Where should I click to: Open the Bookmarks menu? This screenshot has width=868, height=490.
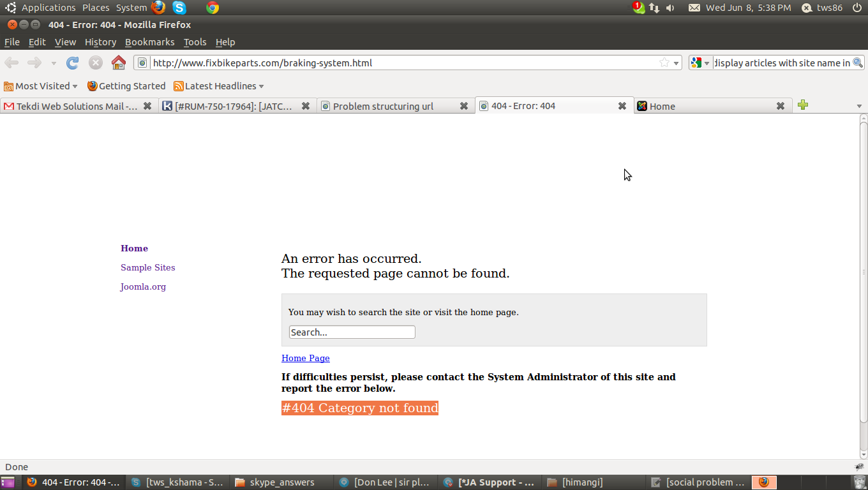click(149, 42)
